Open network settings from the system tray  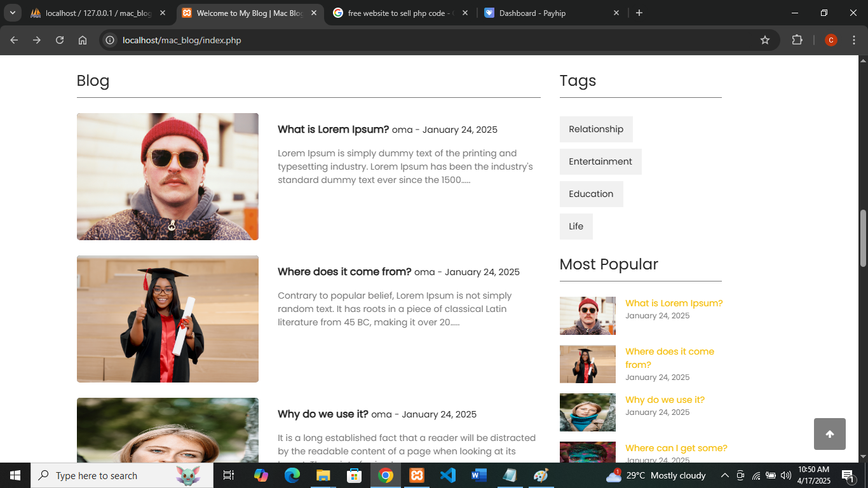pyautogui.click(x=756, y=475)
